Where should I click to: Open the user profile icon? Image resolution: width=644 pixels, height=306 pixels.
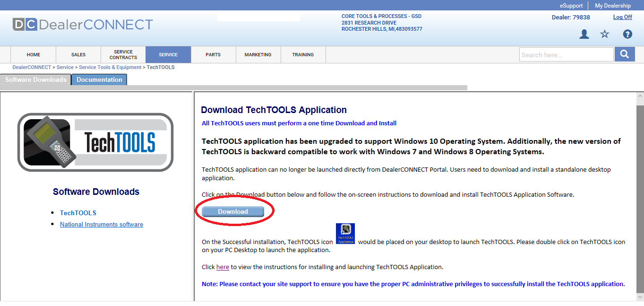pyautogui.click(x=584, y=34)
